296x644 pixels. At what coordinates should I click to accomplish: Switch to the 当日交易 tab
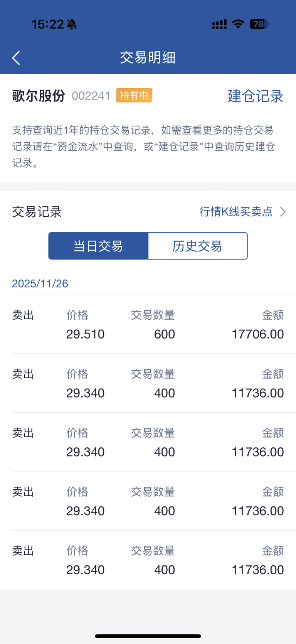tap(98, 246)
